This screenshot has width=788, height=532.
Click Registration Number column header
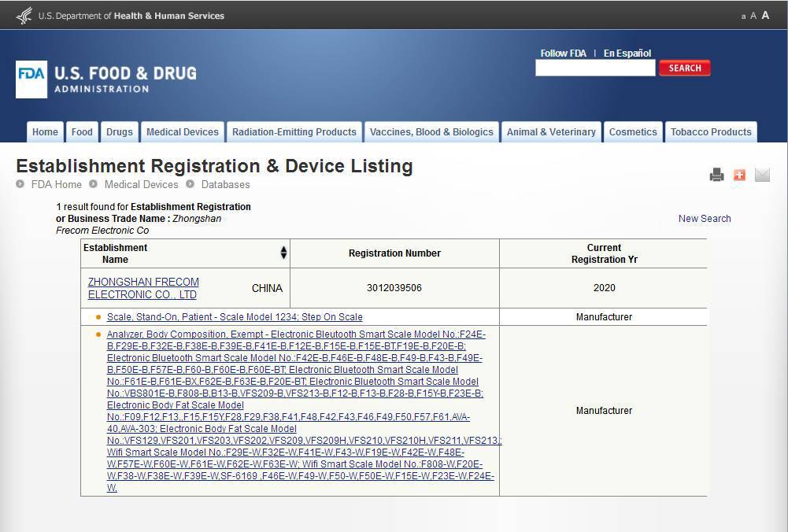(394, 253)
